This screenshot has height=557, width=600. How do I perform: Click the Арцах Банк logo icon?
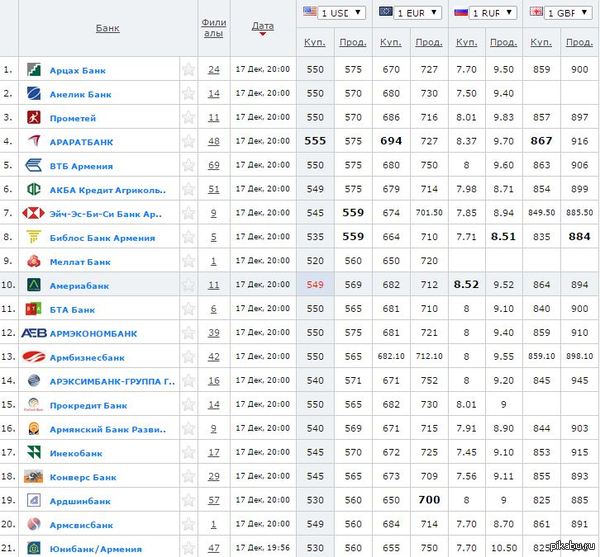(34, 70)
